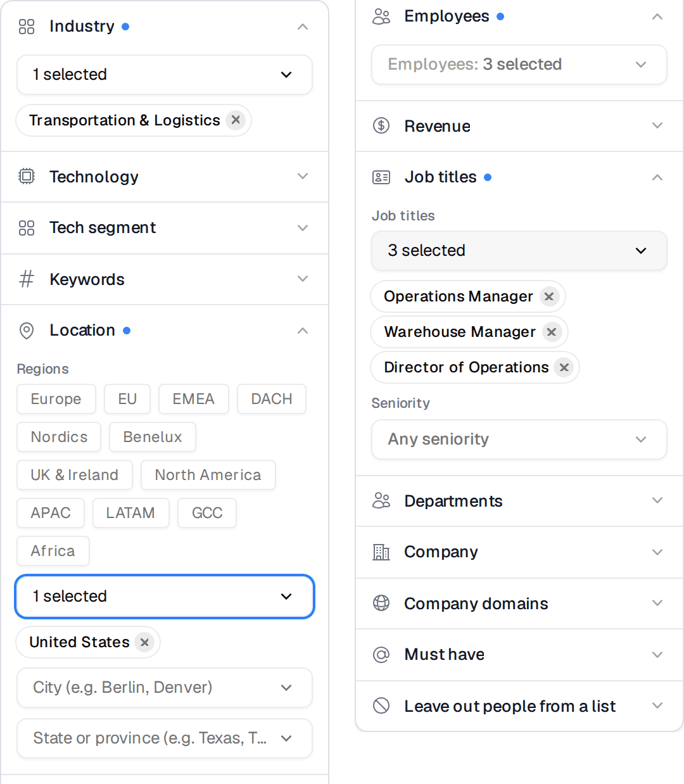The image size is (684, 784).
Task: Expand the Keywords section chevron
Action: 303,279
